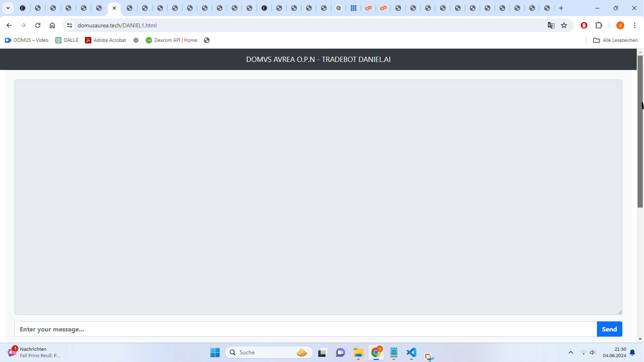Image resolution: width=644 pixels, height=362 pixels.
Task: Open the clock showing 21:30
Action: (x=615, y=352)
